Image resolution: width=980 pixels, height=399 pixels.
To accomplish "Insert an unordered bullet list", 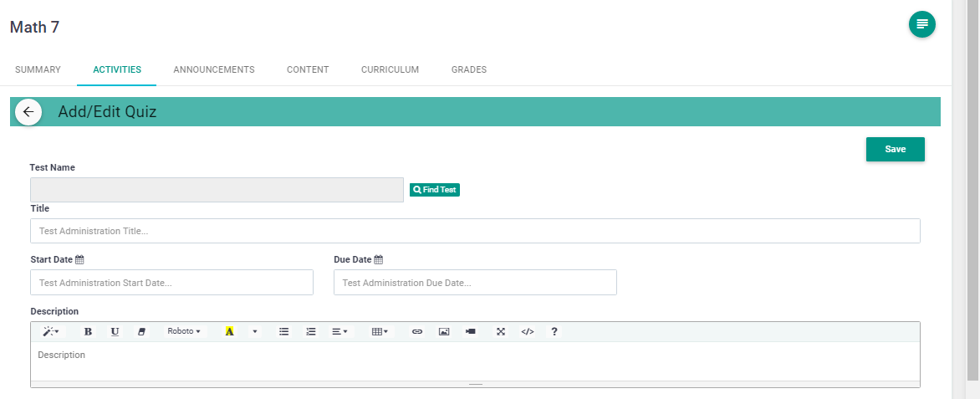I will (x=283, y=331).
